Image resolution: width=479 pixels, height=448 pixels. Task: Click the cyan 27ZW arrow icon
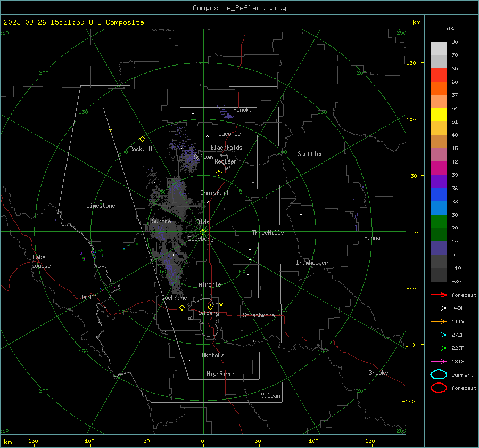tap(439, 335)
